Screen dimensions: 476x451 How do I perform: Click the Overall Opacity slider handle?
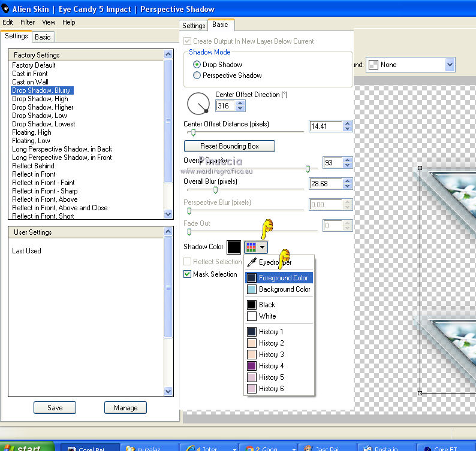click(x=308, y=169)
